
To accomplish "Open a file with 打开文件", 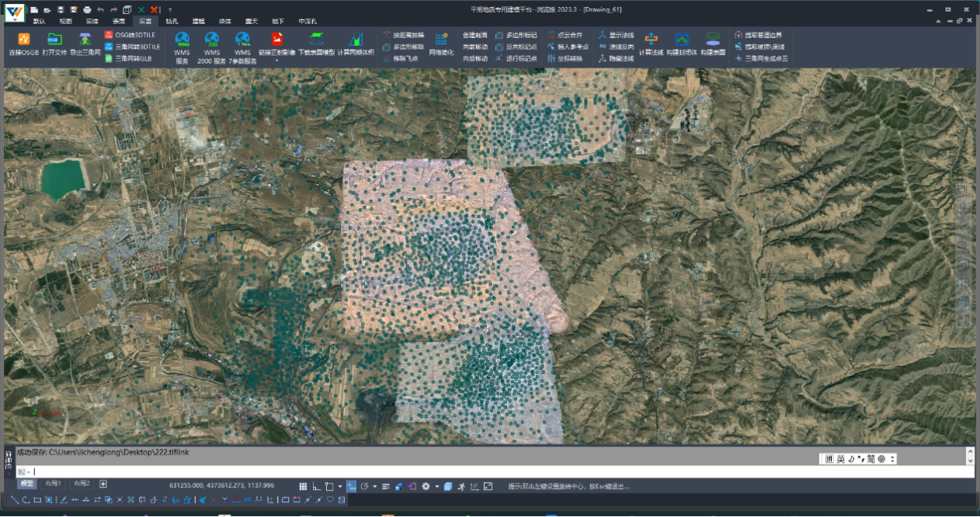I will 54,40.
